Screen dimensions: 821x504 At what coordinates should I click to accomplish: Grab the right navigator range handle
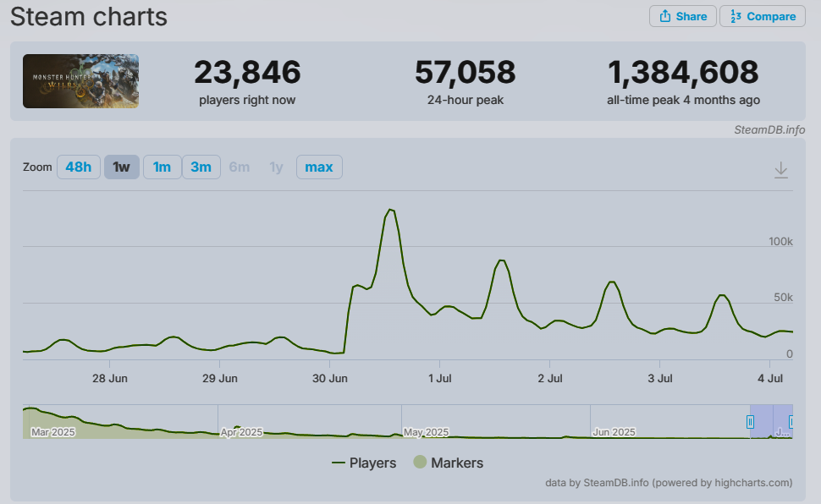click(x=791, y=421)
